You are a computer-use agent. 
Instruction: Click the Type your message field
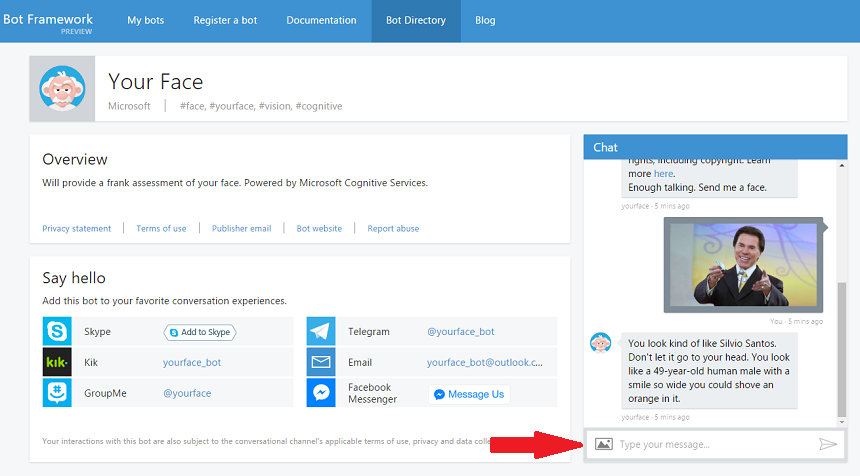[716, 444]
